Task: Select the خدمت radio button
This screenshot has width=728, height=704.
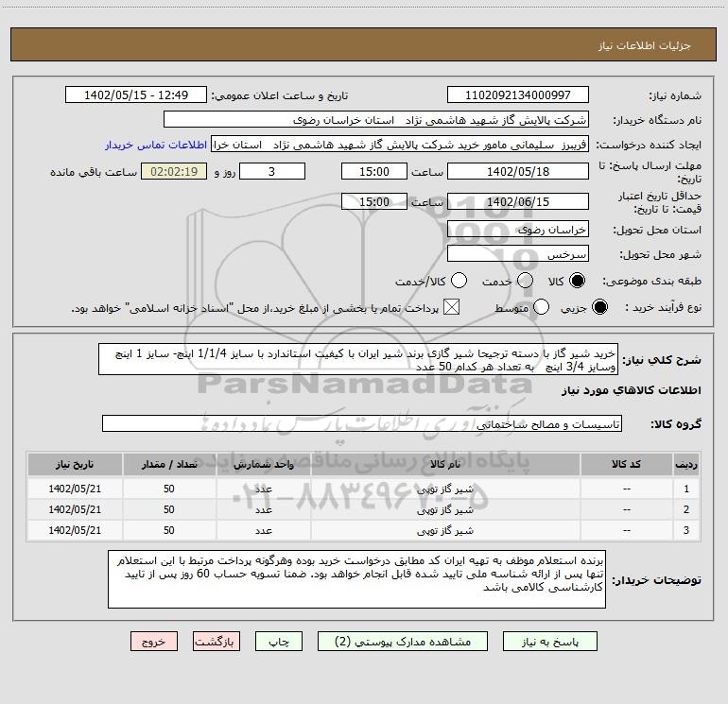Action: tap(525, 281)
